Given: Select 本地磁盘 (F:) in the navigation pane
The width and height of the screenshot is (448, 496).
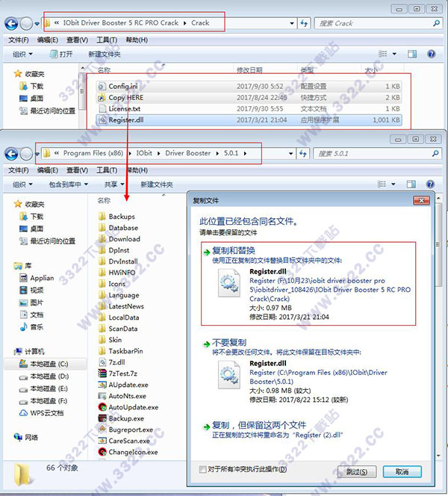Looking at the screenshot, I should coord(44,401).
